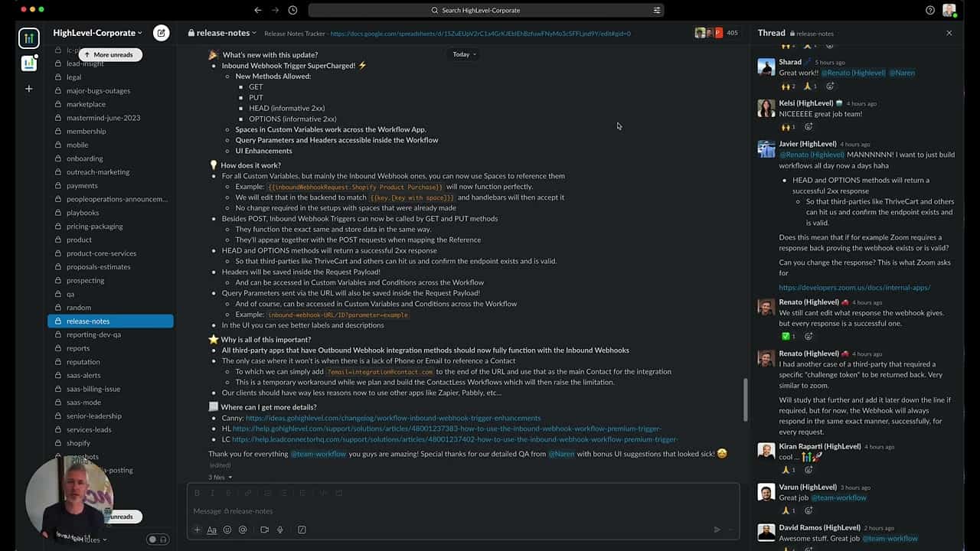
Task: Click the compose new message icon
Action: (161, 33)
